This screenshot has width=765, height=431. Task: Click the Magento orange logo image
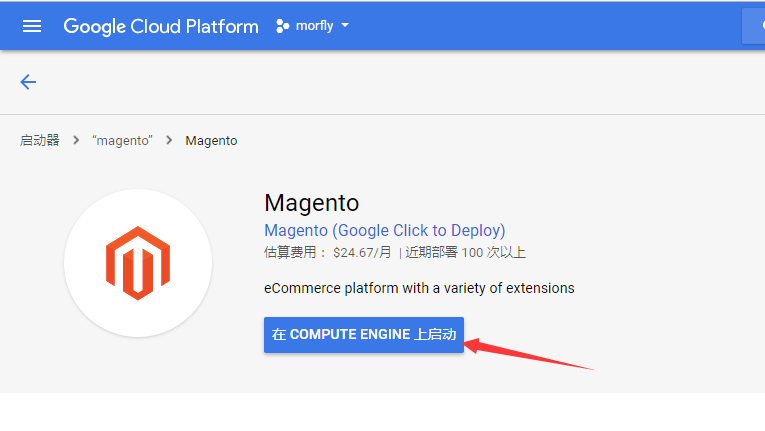tap(138, 263)
